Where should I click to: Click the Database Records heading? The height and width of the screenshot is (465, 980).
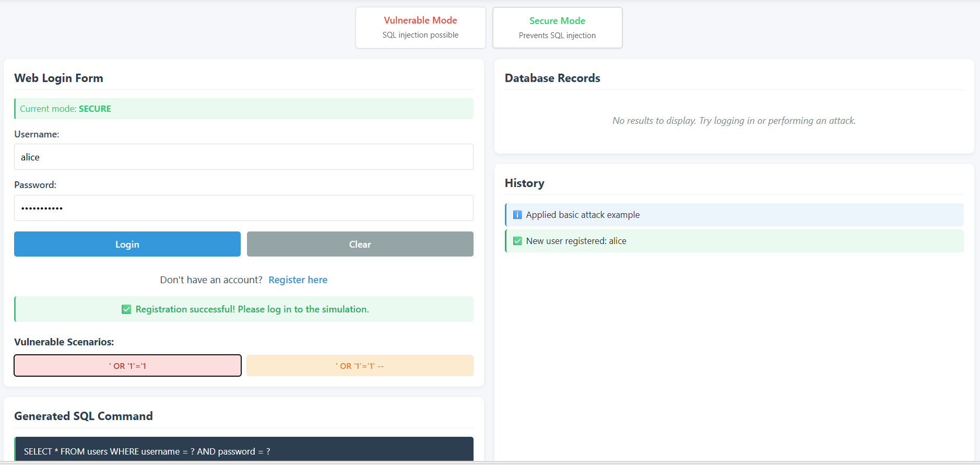[x=552, y=78]
